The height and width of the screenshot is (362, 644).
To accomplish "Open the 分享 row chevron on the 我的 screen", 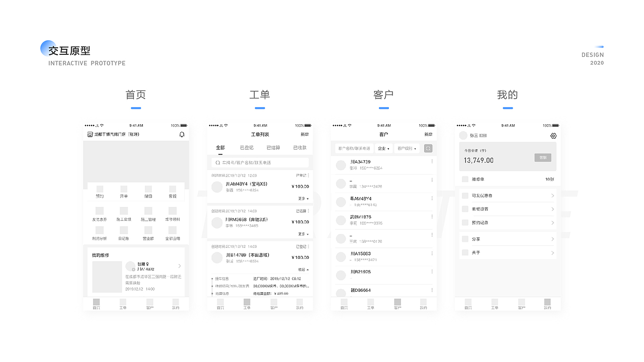I will point(552,239).
